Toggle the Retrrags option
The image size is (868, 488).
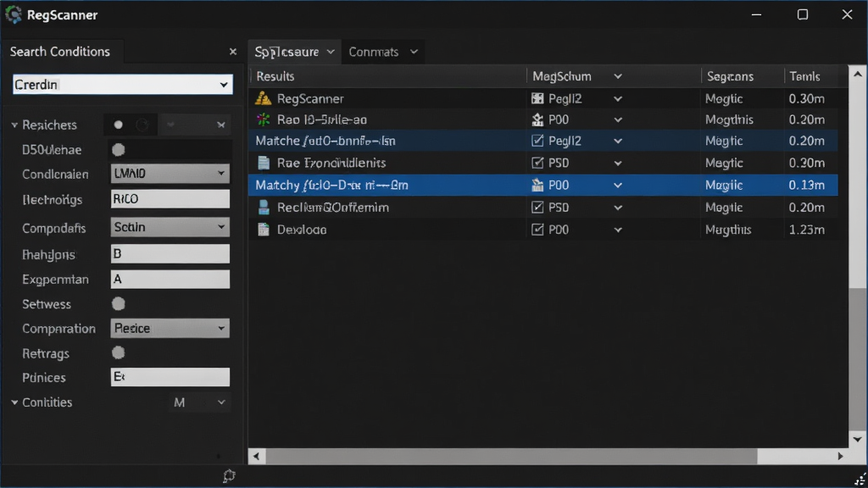(118, 352)
